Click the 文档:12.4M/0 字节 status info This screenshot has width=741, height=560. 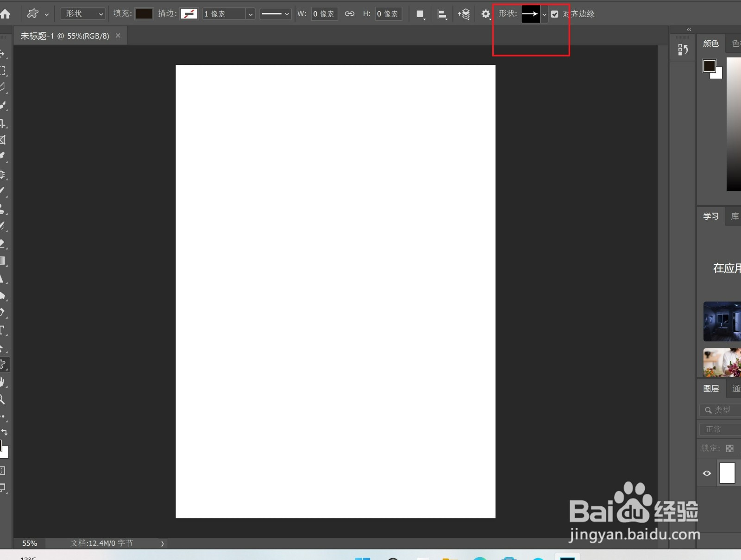click(101, 543)
